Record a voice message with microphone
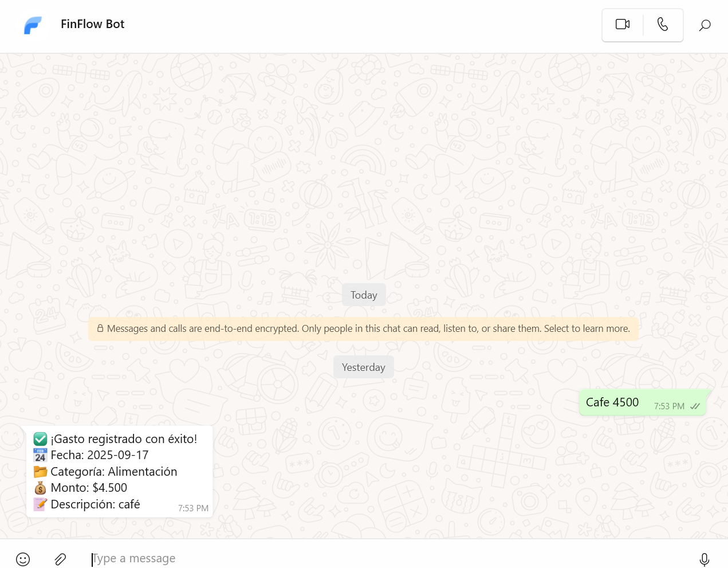This screenshot has width=728, height=568. pyautogui.click(x=704, y=559)
